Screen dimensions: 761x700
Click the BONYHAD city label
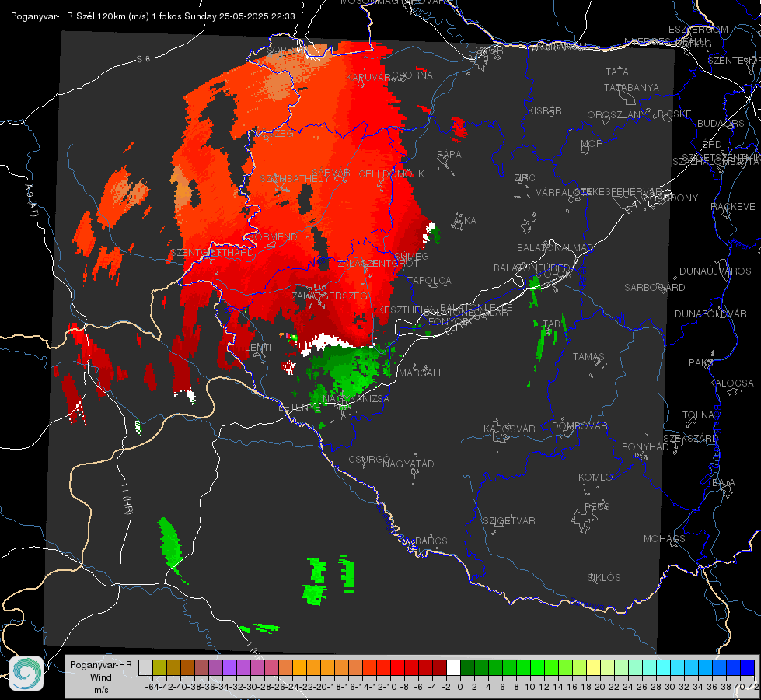coord(645,447)
